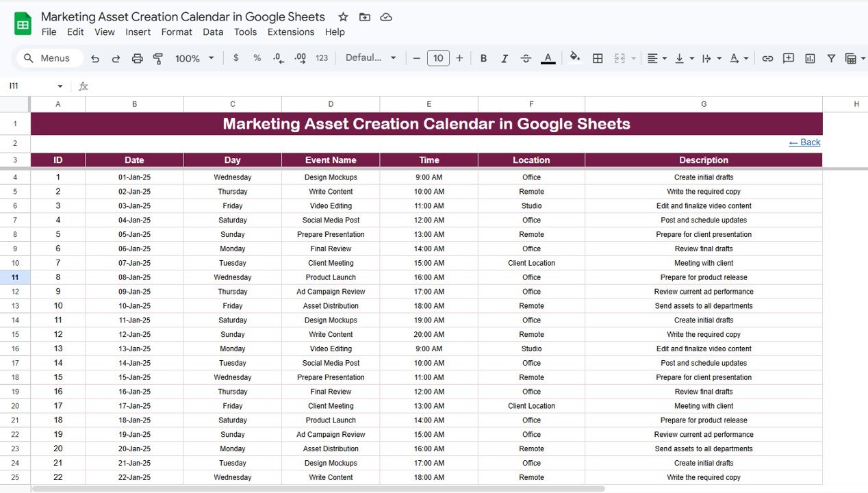Image resolution: width=868 pixels, height=493 pixels.
Task: Open the Format menu
Action: click(177, 31)
